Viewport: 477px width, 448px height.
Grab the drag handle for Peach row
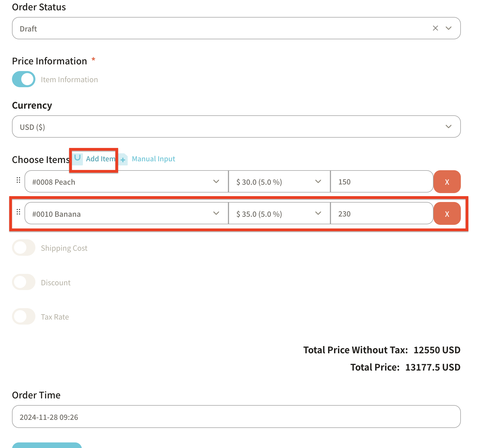(18, 180)
